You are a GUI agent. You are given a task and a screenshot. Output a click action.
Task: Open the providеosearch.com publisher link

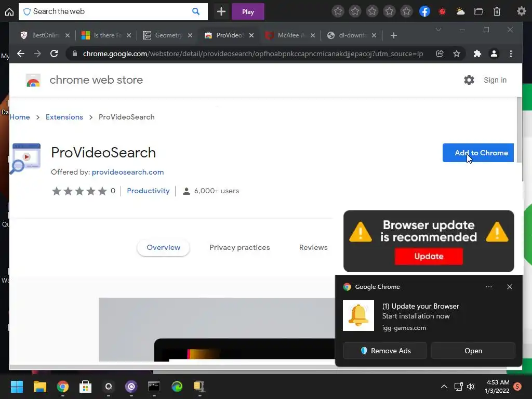tap(128, 172)
